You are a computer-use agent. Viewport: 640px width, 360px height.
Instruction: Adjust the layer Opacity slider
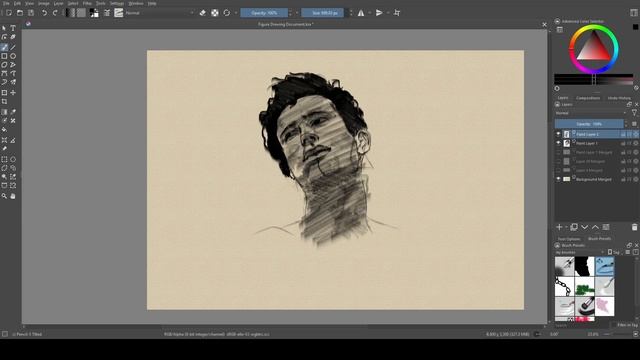point(589,124)
